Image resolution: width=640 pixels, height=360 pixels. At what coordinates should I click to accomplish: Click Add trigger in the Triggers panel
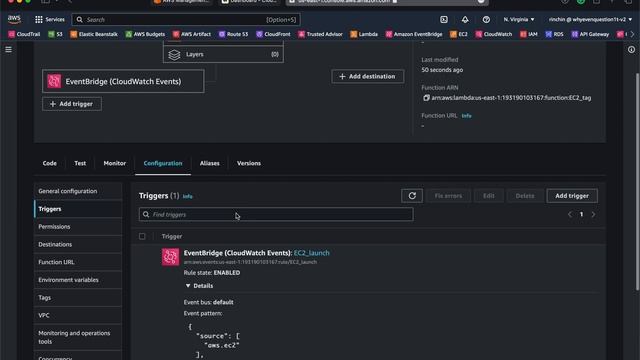[572, 196]
